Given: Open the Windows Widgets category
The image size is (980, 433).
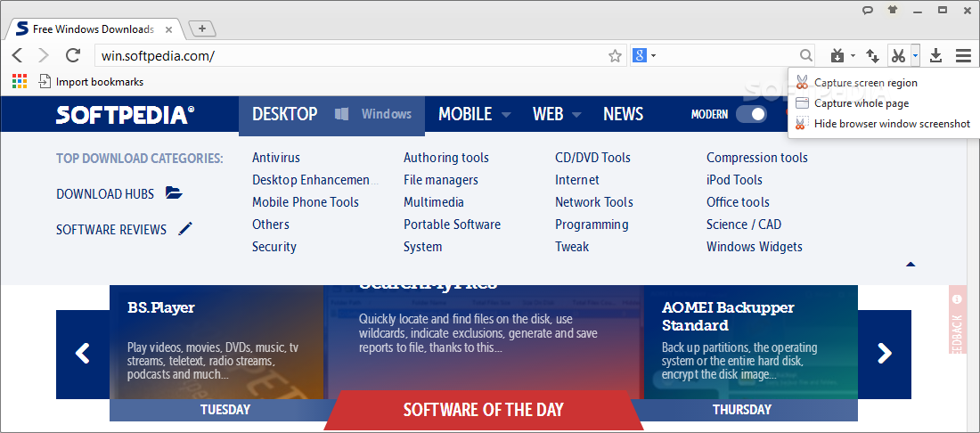Looking at the screenshot, I should (x=755, y=247).
